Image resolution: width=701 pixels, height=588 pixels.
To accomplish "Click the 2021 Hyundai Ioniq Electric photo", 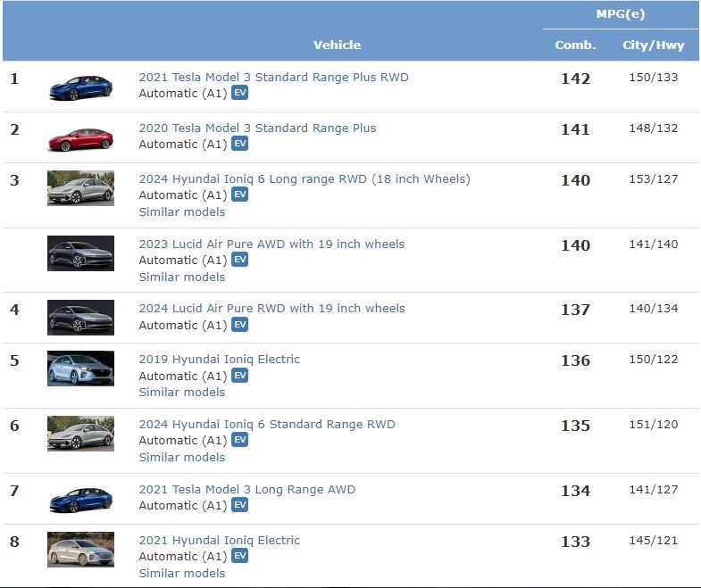I will coord(80,550).
